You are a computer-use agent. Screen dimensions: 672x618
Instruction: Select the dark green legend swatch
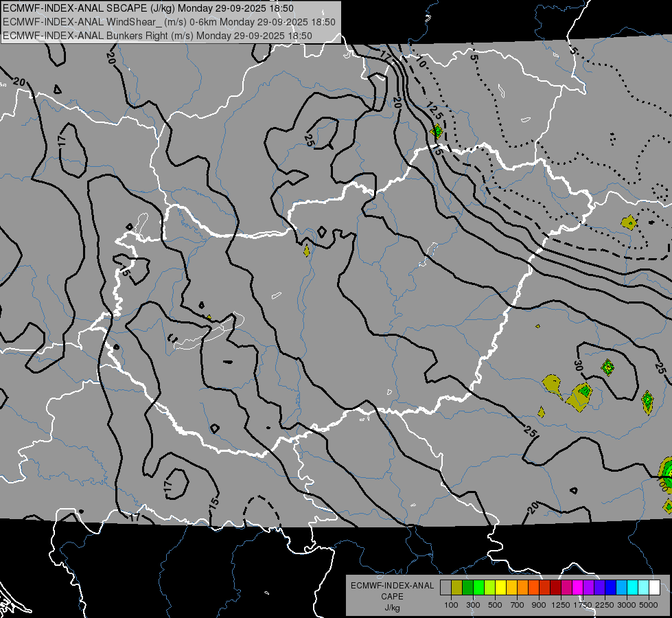tap(467, 588)
